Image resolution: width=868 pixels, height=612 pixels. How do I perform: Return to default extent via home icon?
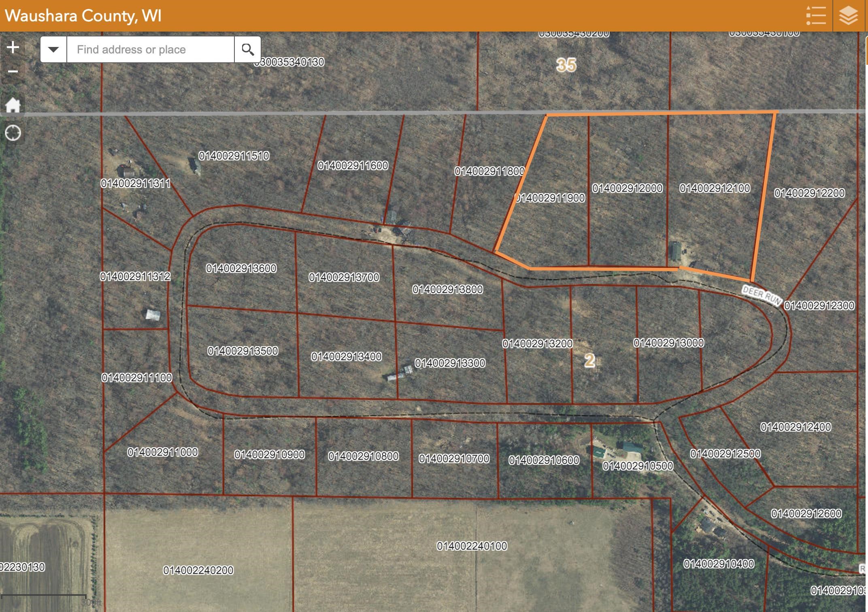[x=13, y=105]
